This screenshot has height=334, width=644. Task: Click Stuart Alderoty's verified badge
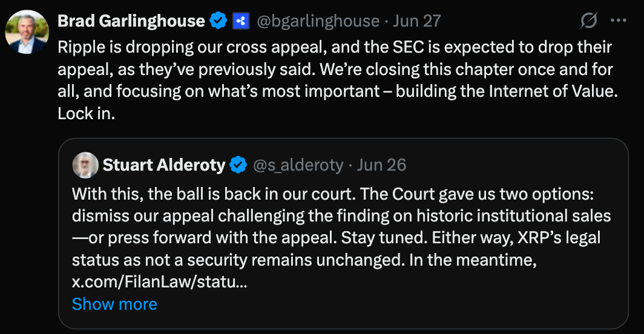point(238,165)
